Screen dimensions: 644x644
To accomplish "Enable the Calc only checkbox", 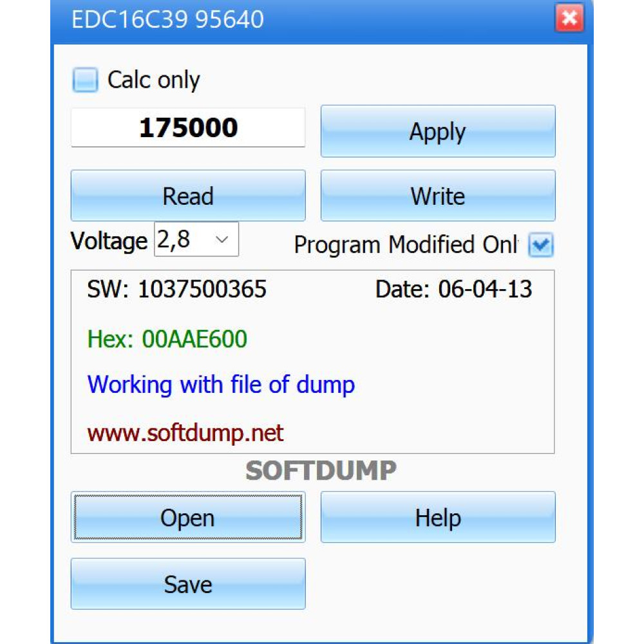I will point(85,80).
